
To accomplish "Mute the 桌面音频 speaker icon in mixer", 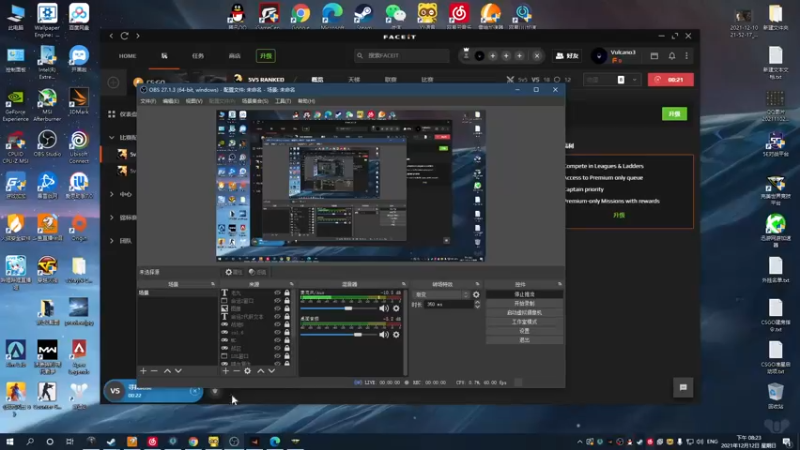I will [384, 335].
